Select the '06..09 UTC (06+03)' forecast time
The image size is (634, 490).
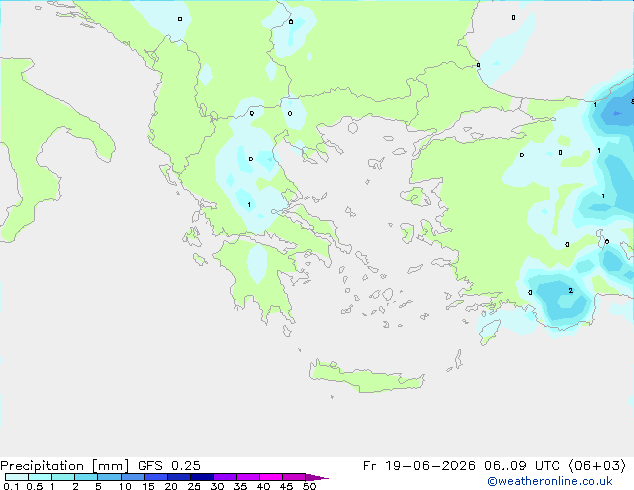coord(555,466)
